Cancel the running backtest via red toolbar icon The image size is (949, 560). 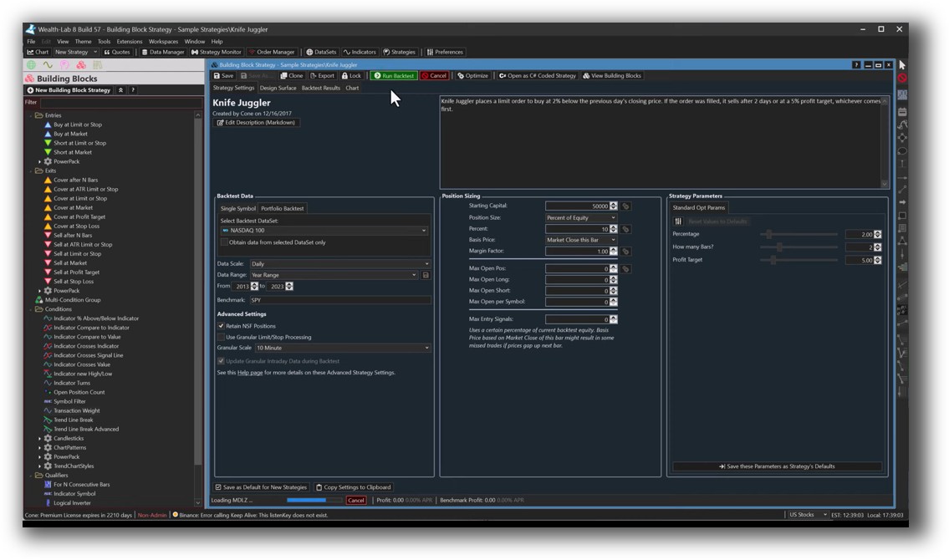436,75
